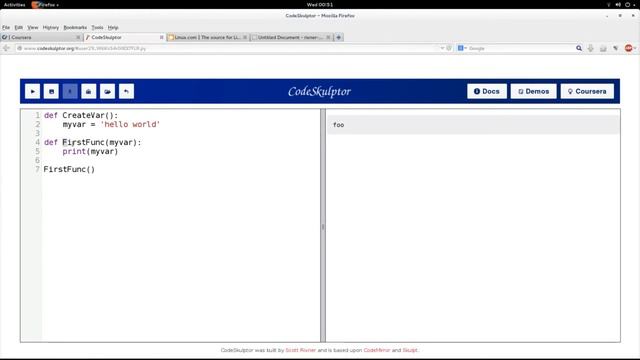Click the site identity icon in address bar
This screenshot has height=360, width=640.
pos(19,48)
